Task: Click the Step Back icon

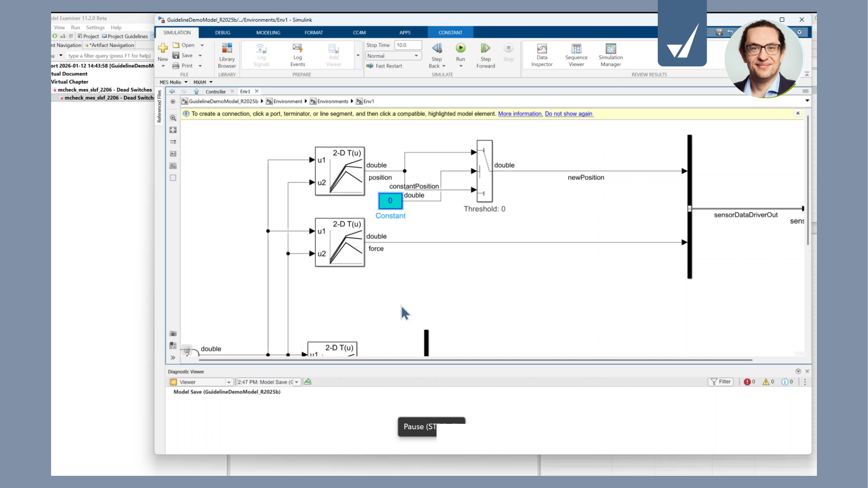Action: 437,48
